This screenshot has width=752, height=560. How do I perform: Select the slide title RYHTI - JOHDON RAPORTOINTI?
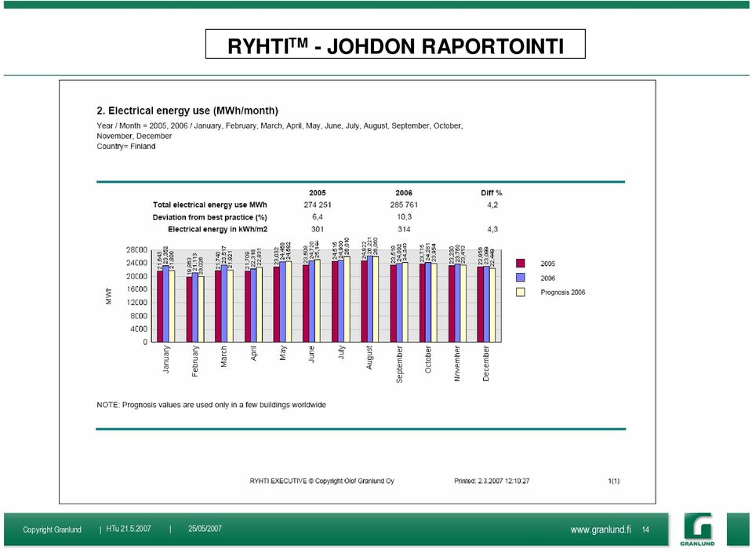click(395, 46)
